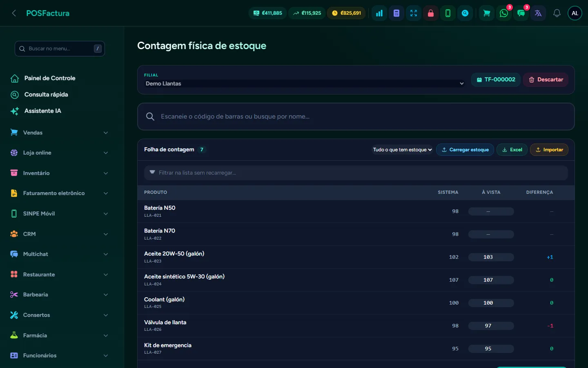The height and width of the screenshot is (368, 588).
Task: Click the €115,925 trend badge
Action: point(307,13)
